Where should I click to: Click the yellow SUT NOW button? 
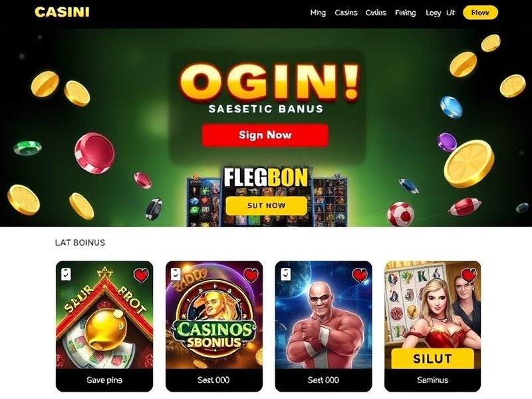tap(267, 205)
